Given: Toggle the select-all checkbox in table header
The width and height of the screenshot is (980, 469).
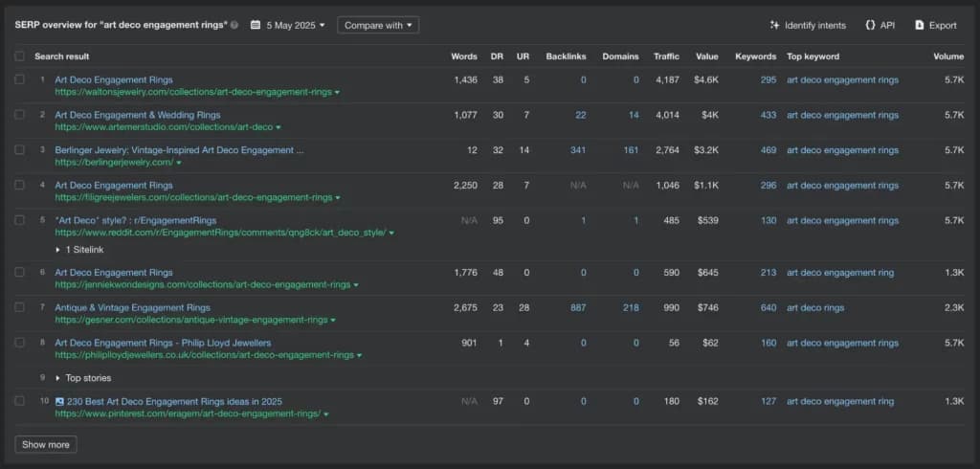Looking at the screenshot, I should [20, 56].
